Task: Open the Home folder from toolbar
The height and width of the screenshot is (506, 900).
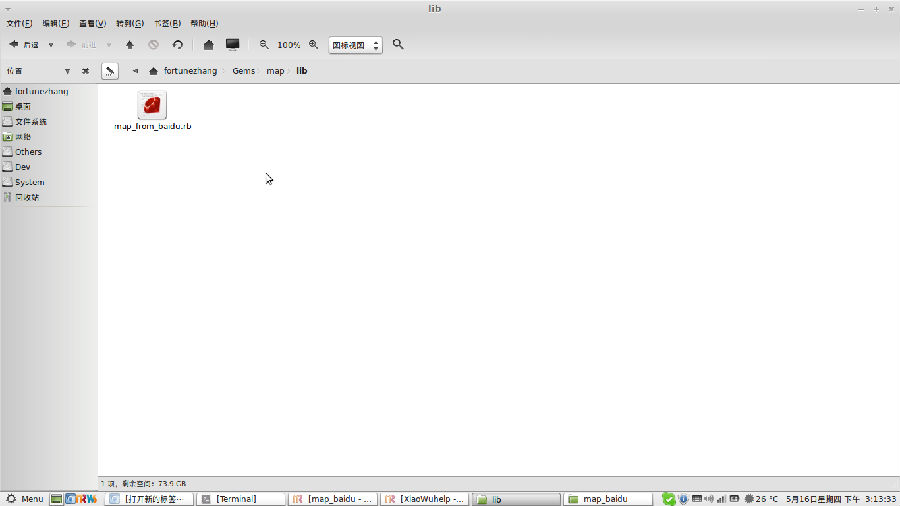Action: 208,45
